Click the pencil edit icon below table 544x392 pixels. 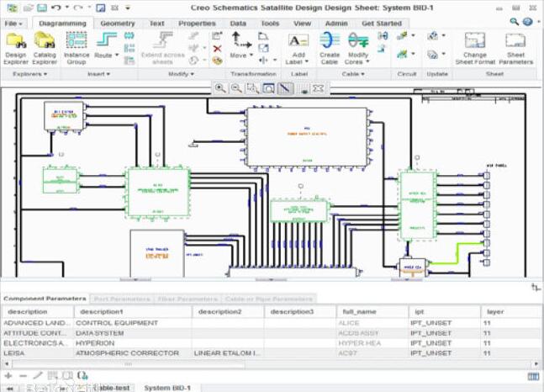(x=38, y=375)
